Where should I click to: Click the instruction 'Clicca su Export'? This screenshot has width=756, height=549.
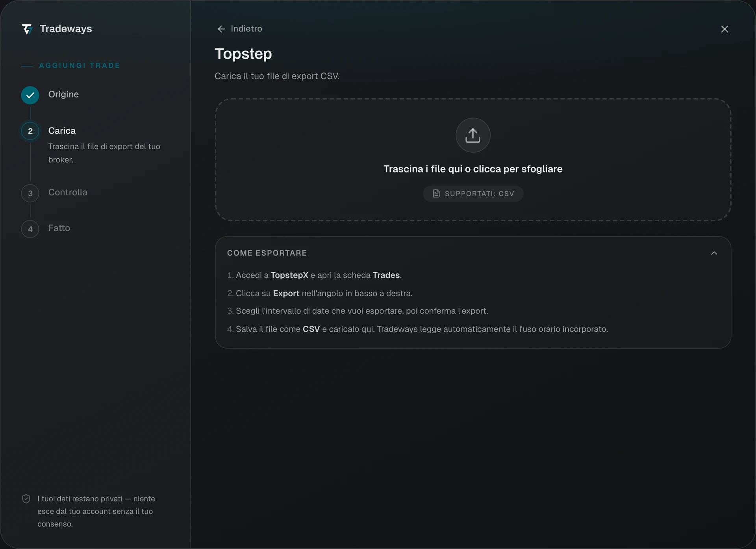(320, 293)
